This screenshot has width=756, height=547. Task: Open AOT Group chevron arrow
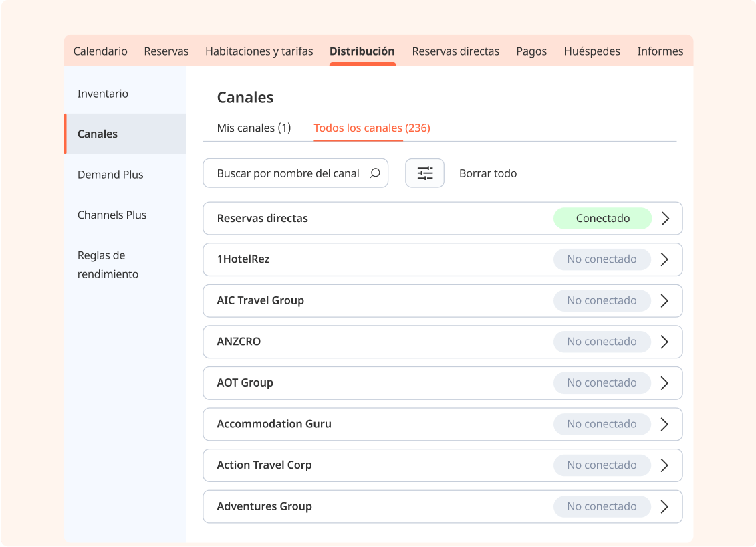664,383
